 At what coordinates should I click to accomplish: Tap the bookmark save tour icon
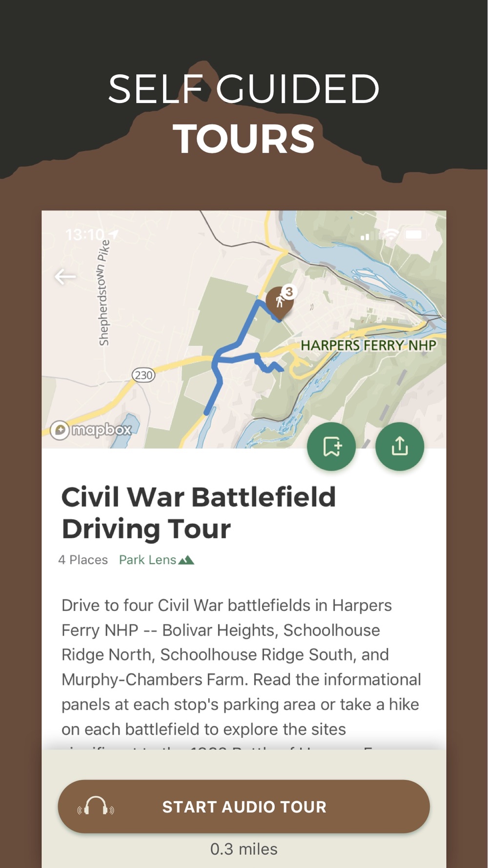point(331,447)
